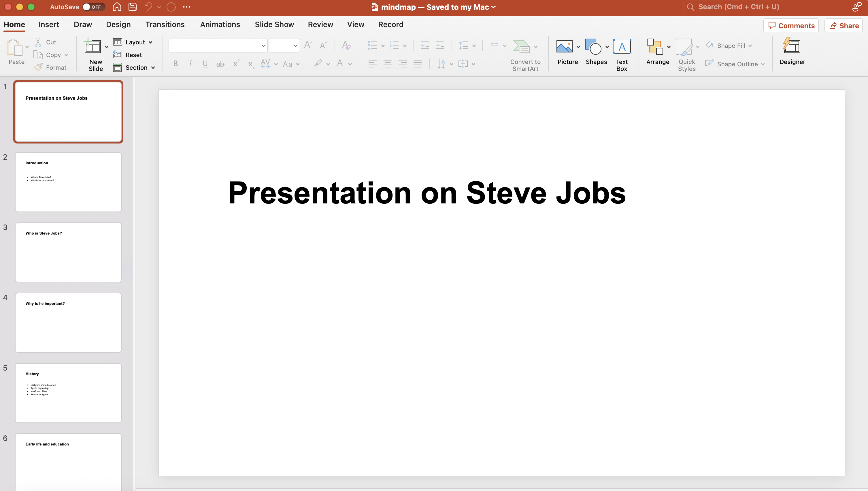Click the New Slide icon
Screen dimensions: 868x491
coord(93,46)
